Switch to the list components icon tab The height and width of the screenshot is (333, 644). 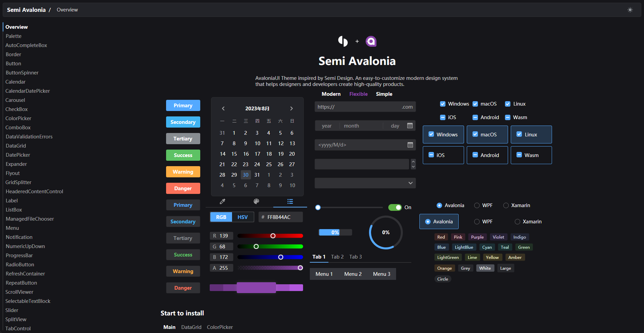point(290,202)
